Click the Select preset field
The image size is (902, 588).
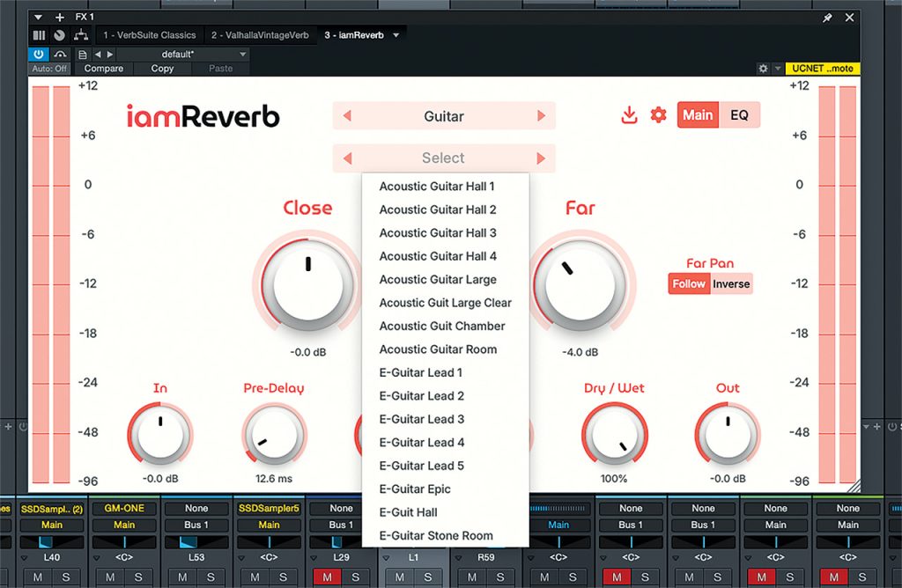tap(444, 158)
